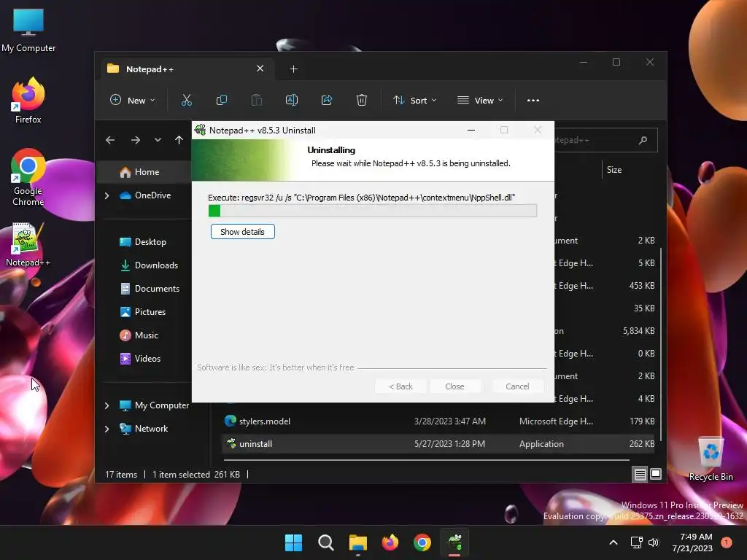This screenshot has width=747, height=560.
Task: Open the notification bell badge
Action: click(x=726, y=542)
